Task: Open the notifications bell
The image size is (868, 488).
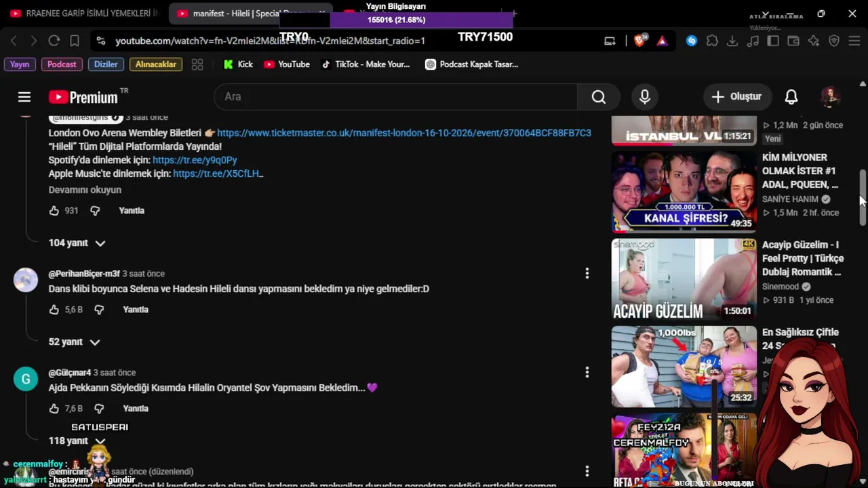Action: (x=791, y=97)
